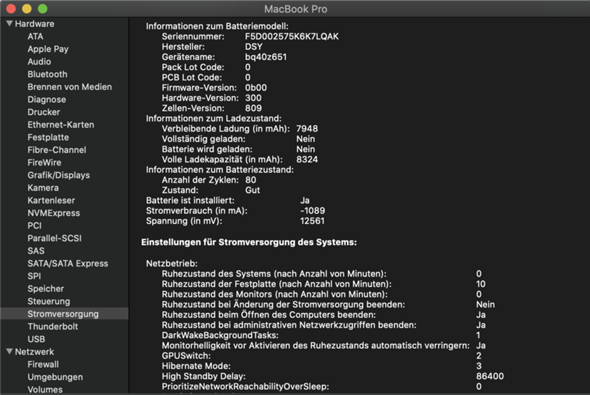Select the highlighted Stromversorgung item
The image size is (590, 395).
64,314
